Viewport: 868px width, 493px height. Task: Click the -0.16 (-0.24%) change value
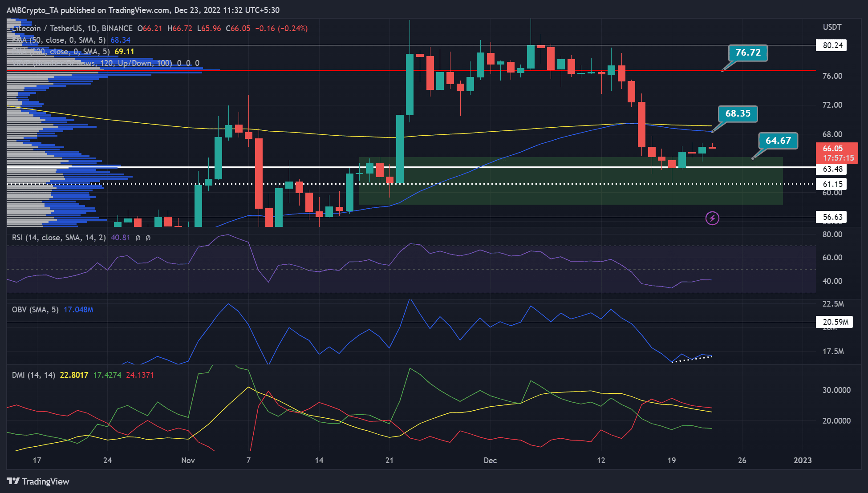click(281, 28)
